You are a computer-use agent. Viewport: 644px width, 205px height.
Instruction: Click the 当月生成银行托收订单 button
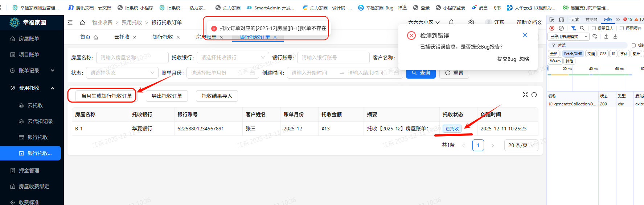point(106,96)
